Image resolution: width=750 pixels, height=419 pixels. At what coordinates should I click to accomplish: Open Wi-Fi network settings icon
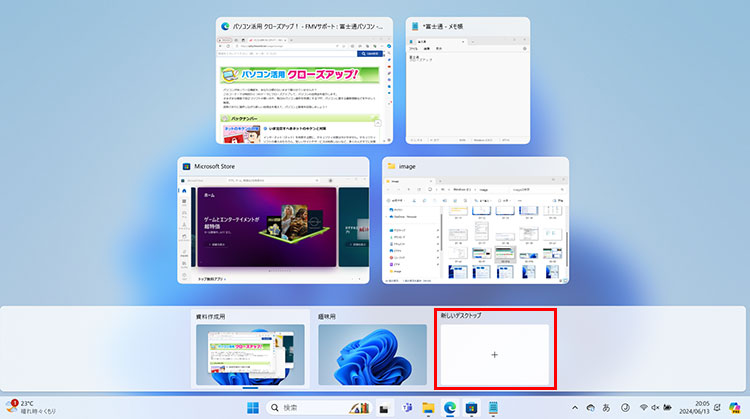pyautogui.click(x=644, y=408)
